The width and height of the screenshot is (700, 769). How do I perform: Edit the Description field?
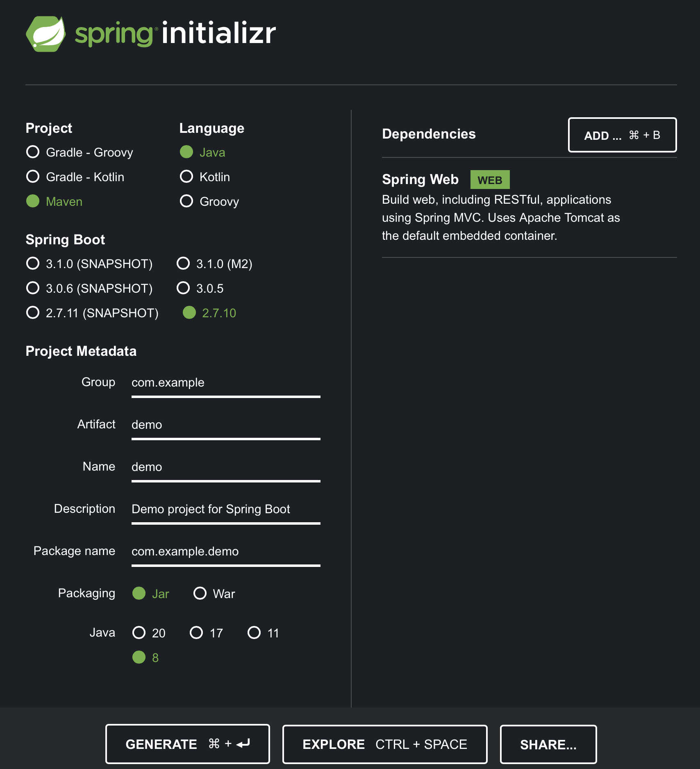tap(226, 510)
